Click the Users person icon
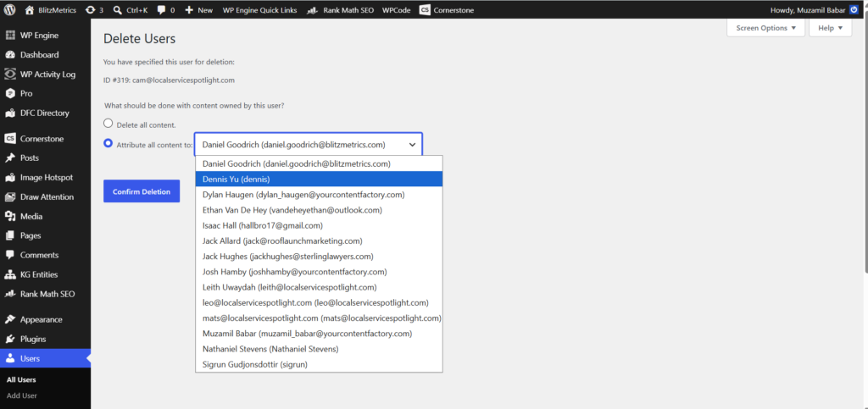This screenshot has width=868, height=409. (x=10, y=359)
